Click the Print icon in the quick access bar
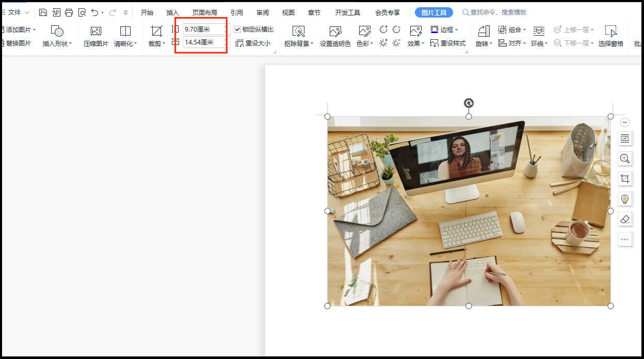Image resolution: width=644 pixels, height=359 pixels. click(x=69, y=12)
